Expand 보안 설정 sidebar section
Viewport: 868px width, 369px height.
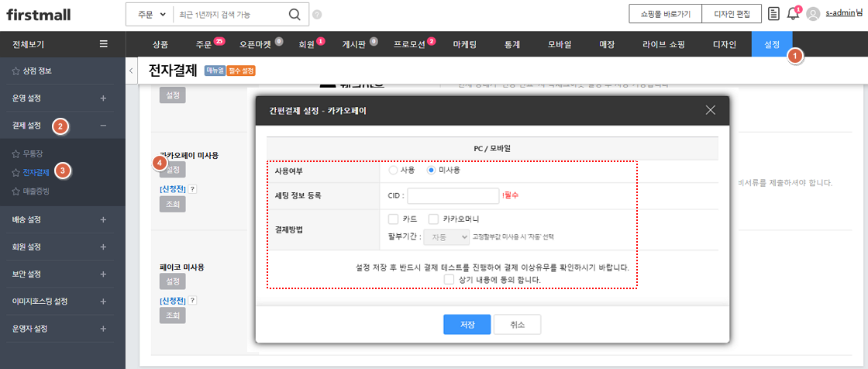(x=103, y=274)
